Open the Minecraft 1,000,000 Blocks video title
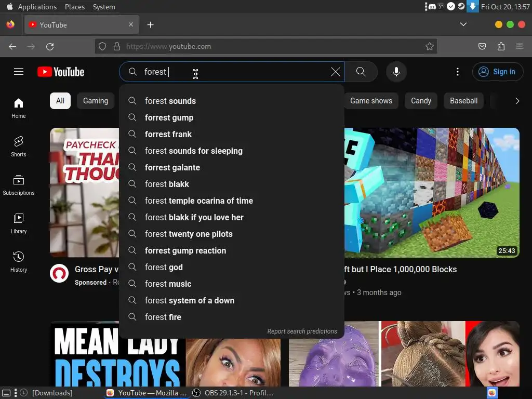Viewport: 532px width, 399px height. coord(401,270)
